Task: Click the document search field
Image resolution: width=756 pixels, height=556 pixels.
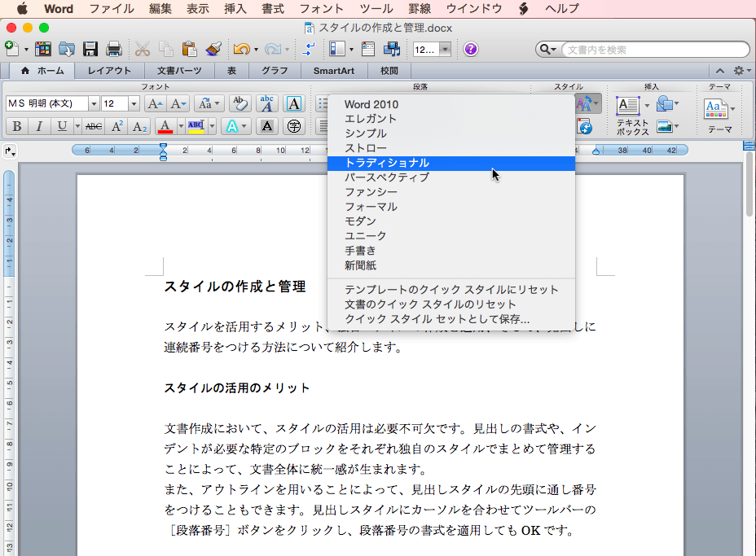Action: click(x=656, y=49)
